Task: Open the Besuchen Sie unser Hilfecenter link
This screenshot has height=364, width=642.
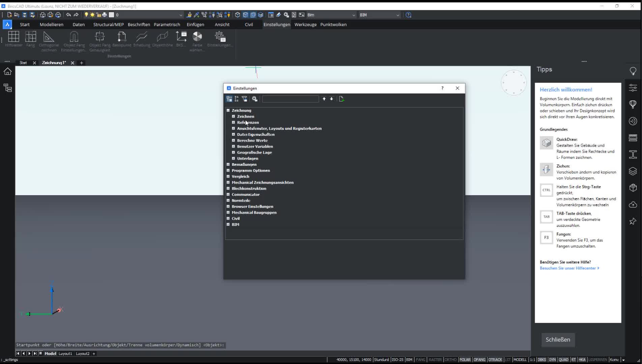Action: (569, 268)
